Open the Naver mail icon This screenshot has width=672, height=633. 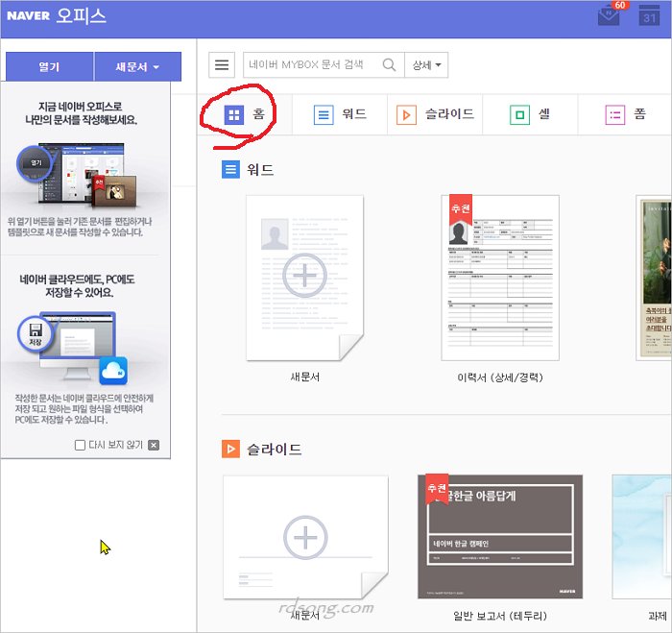point(609,16)
